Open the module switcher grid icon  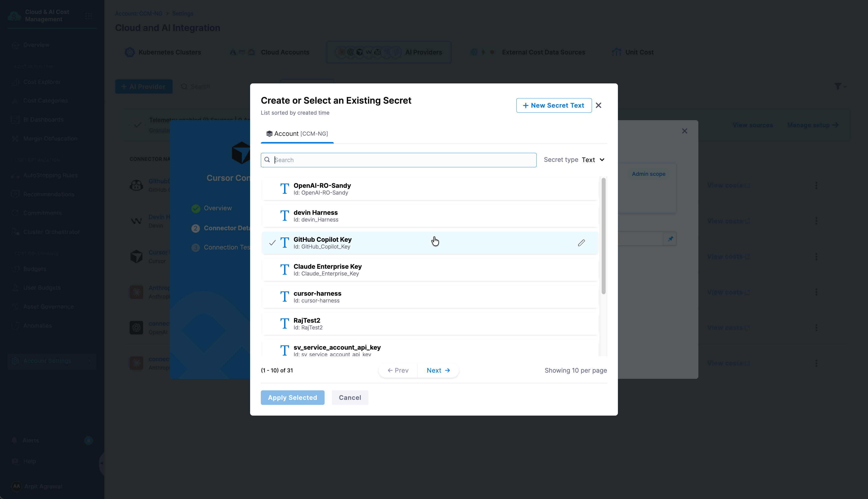(89, 16)
